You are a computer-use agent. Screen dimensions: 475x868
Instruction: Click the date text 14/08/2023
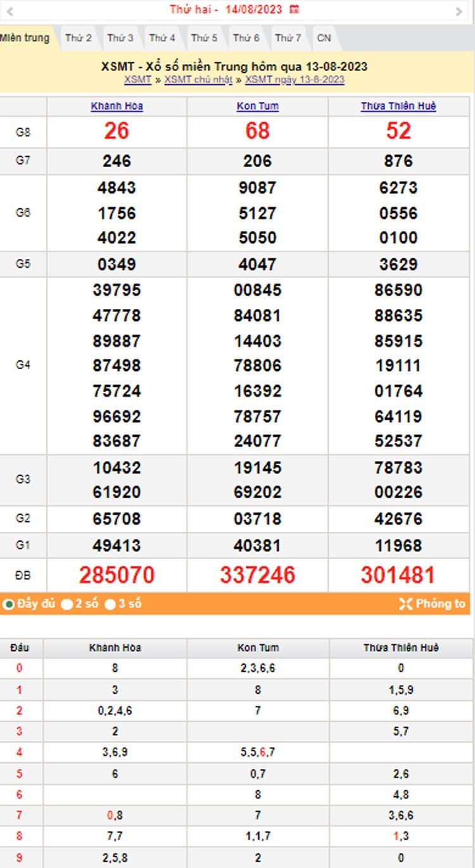coord(253,9)
